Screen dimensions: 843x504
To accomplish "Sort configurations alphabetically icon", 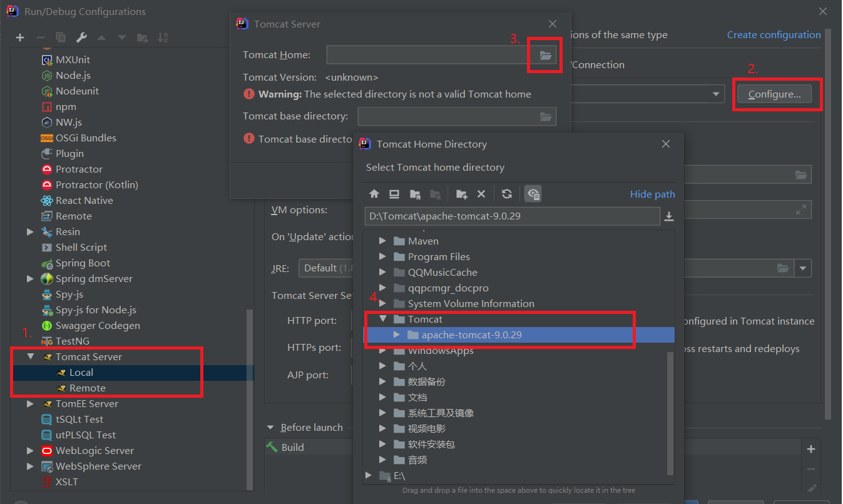I will [163, 38].
